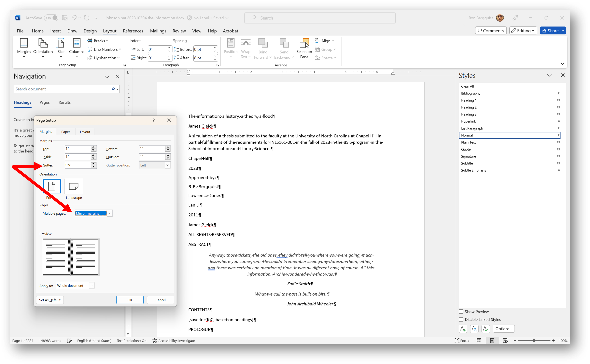Click the Set As Default button
Viewport: 590px width, 364px height.
[50, 300]
